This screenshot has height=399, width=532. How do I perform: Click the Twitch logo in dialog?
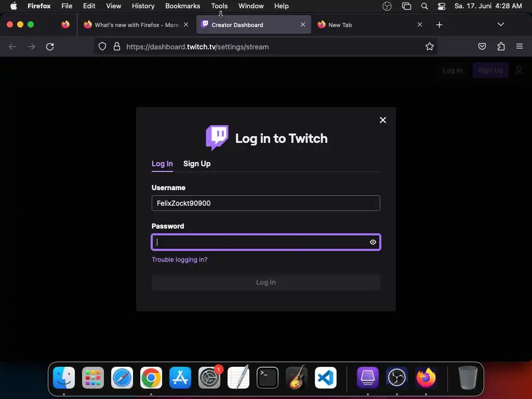click(217, 137)
